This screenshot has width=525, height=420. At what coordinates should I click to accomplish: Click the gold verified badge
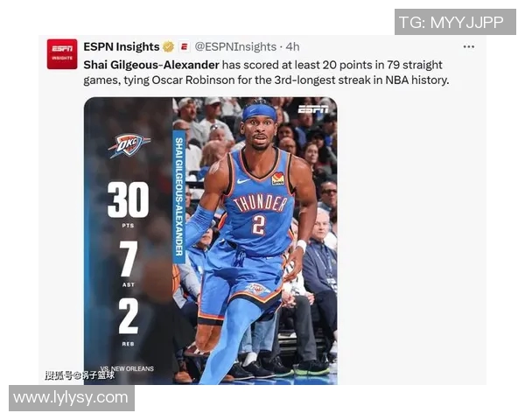click(168, 46)
